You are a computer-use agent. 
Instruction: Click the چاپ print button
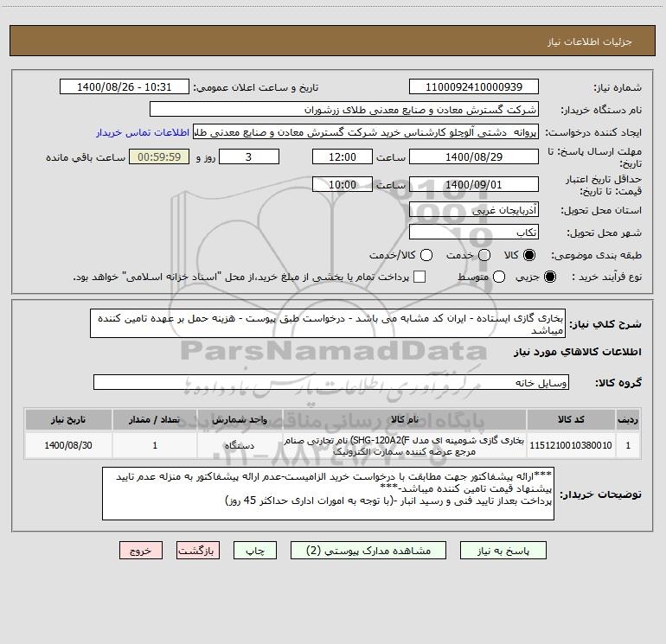coord(255,551)
